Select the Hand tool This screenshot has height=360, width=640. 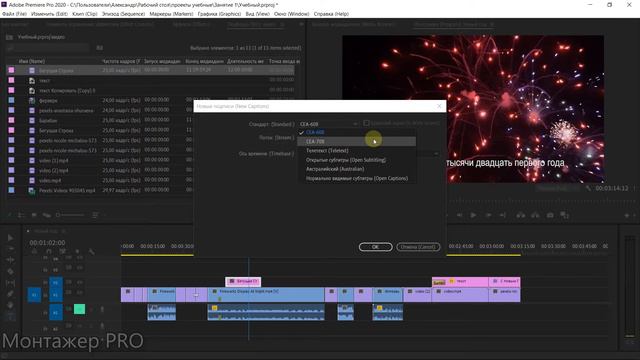coord(10,305)
